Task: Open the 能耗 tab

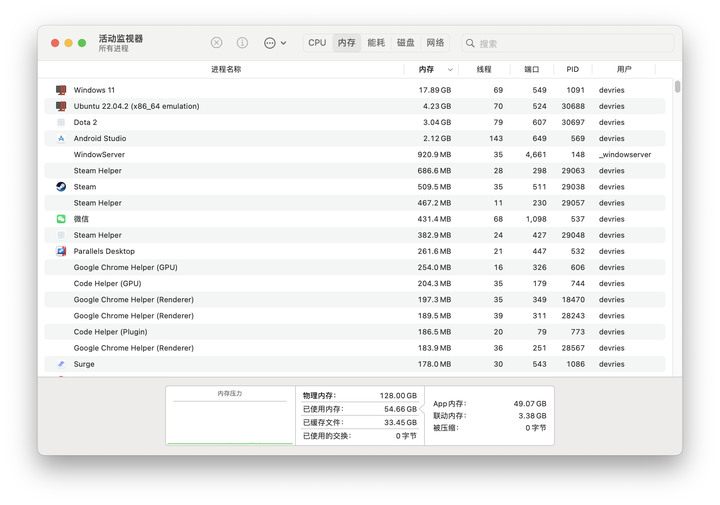Action: (376, 43)
